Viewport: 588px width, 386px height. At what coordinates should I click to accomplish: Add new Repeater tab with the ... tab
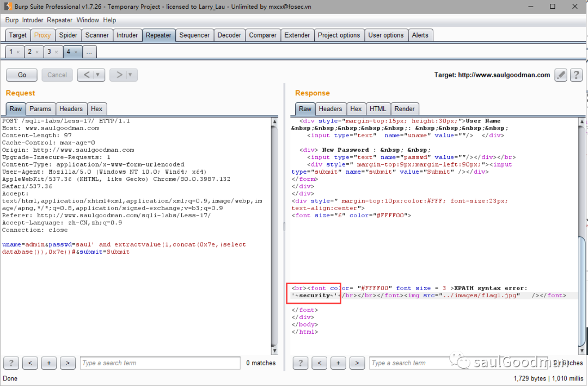pos(89,52)
